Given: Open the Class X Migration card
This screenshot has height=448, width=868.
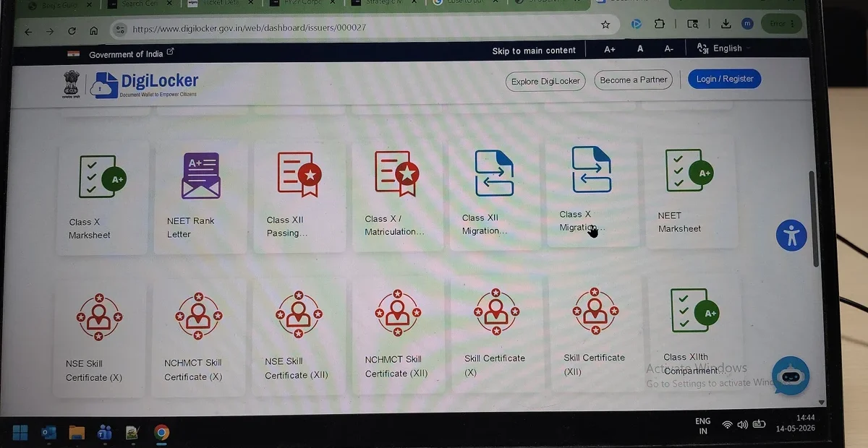Looking at the screenshot, I should point(592,192).
